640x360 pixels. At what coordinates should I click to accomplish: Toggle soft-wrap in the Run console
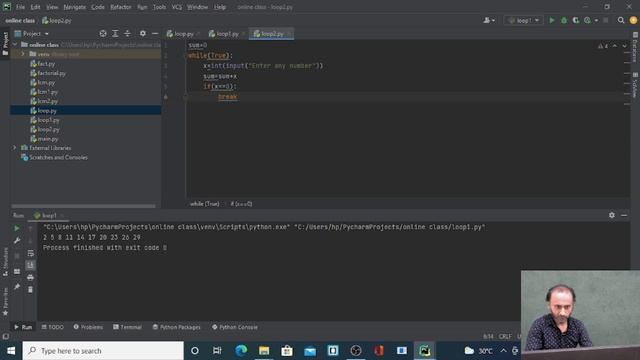point(31,253)
